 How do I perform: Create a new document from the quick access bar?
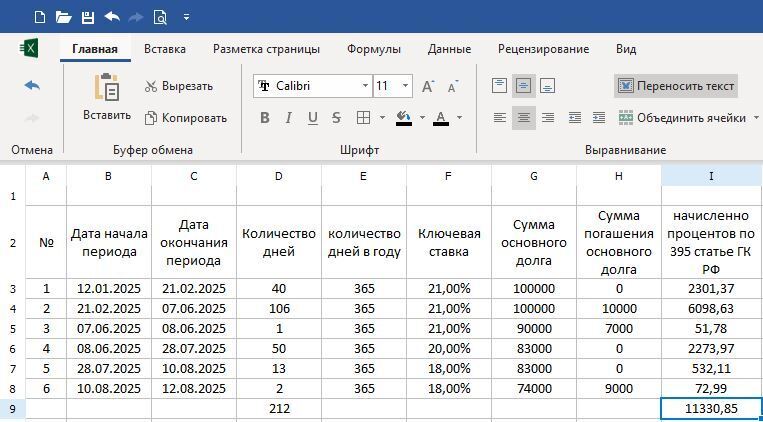40,18
